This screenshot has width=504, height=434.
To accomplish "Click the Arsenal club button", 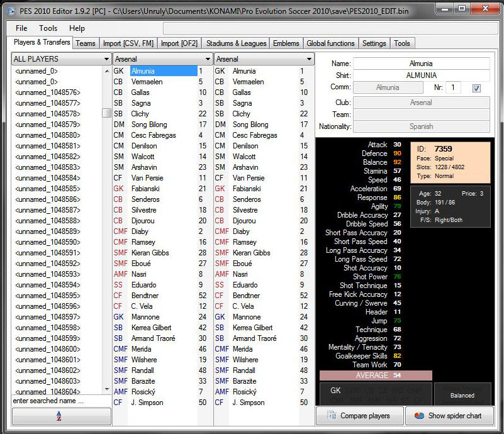I will coord(422,103).
